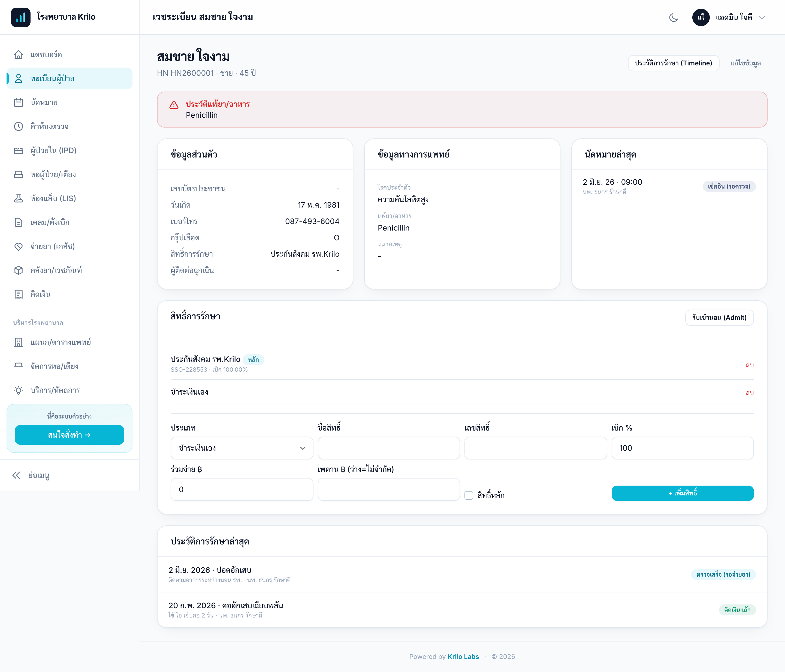Click the เช็คอิน (รอตรวจ) status badge
Viewport: 785px width, 672px height.
pos(729,186)
